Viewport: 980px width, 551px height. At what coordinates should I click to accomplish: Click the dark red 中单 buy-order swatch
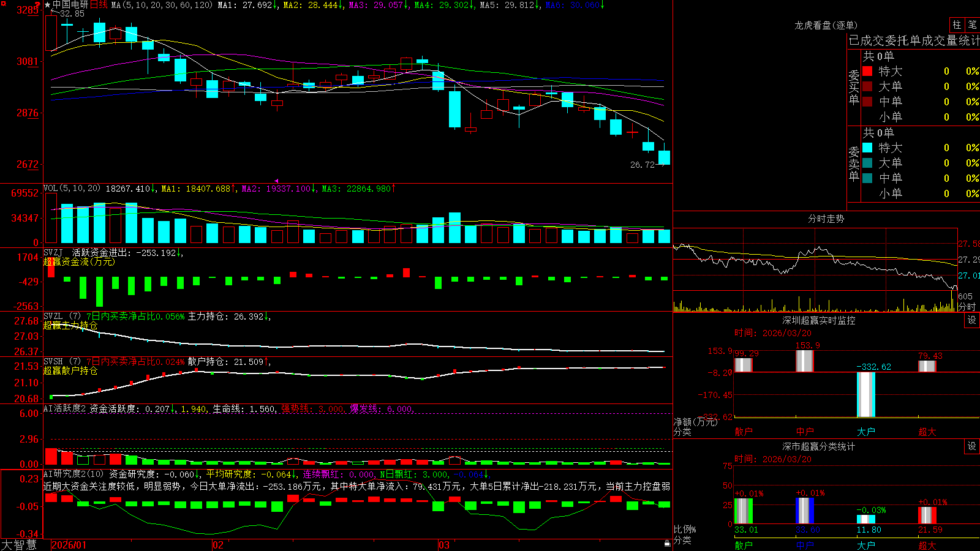click(867, 102)
